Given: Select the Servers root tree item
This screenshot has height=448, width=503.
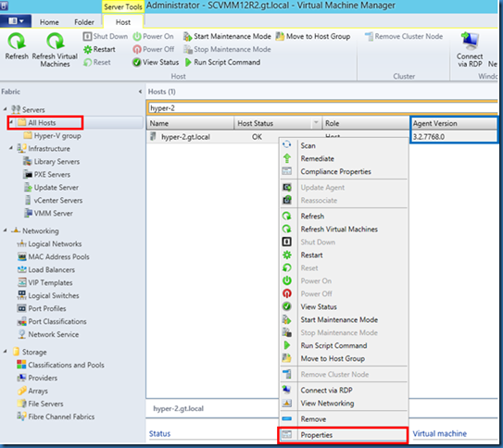Looking at the screenshot, I should tap(28, 109).
